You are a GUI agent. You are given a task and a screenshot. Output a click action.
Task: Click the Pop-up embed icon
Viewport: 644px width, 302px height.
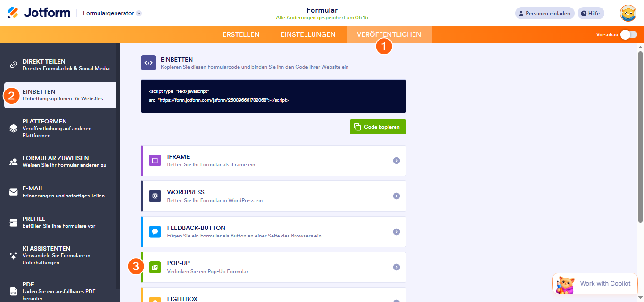coord(155,266)
